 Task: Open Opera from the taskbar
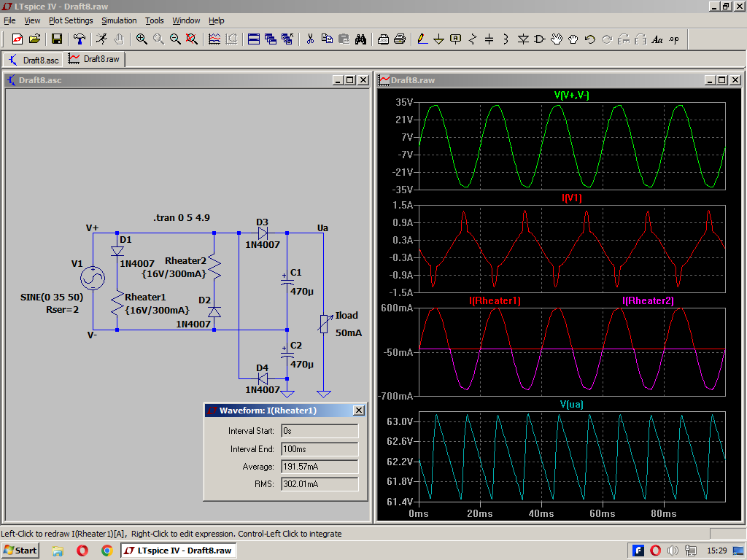pos(82,551)
